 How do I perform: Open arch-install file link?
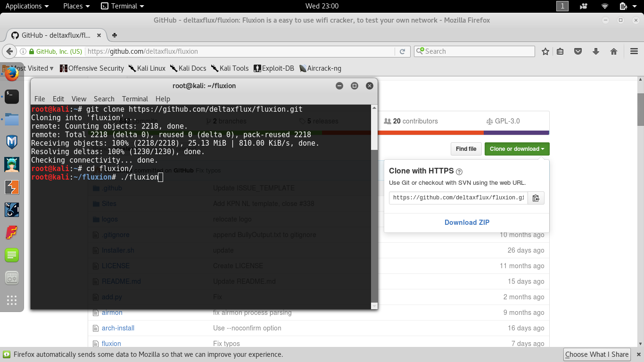[x=118, y=328]
